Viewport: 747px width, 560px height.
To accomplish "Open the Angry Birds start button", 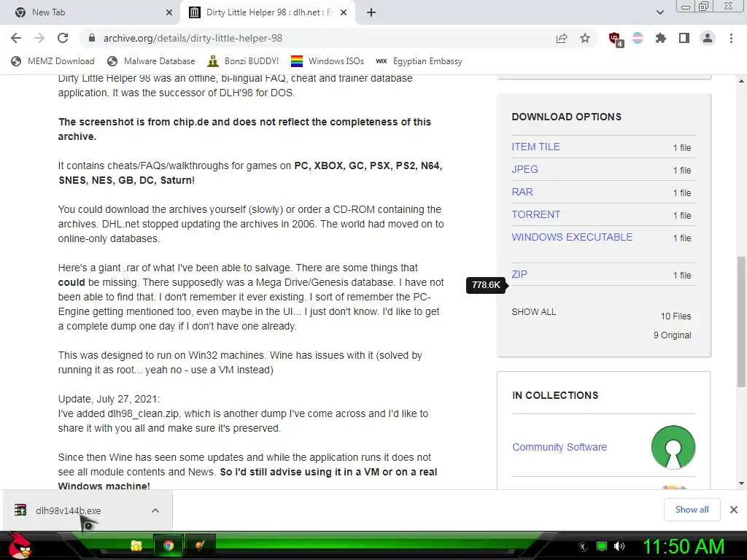I will pyautogui.click(x=18, y=545).
